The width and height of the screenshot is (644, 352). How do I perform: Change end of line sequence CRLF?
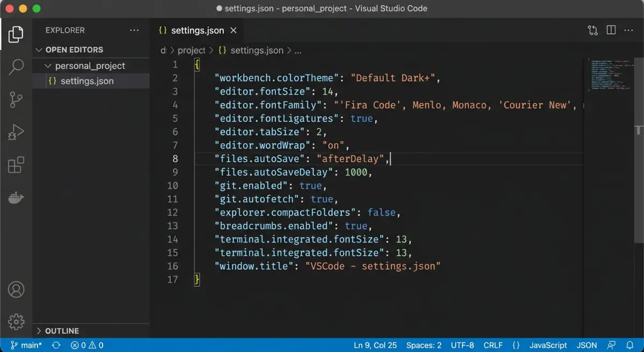[x=493, y=345]
